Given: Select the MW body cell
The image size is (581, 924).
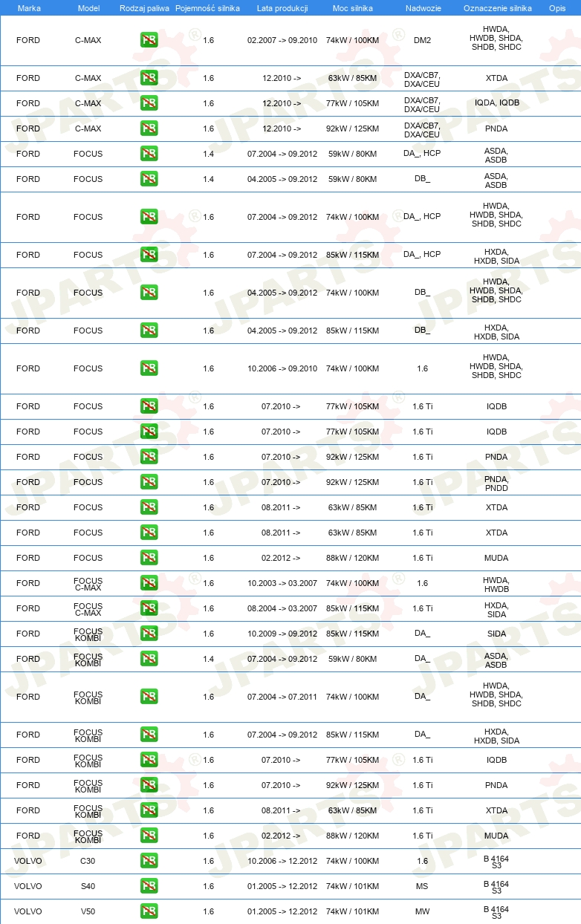Looking at the screenshot, I should tap(422, 911).
